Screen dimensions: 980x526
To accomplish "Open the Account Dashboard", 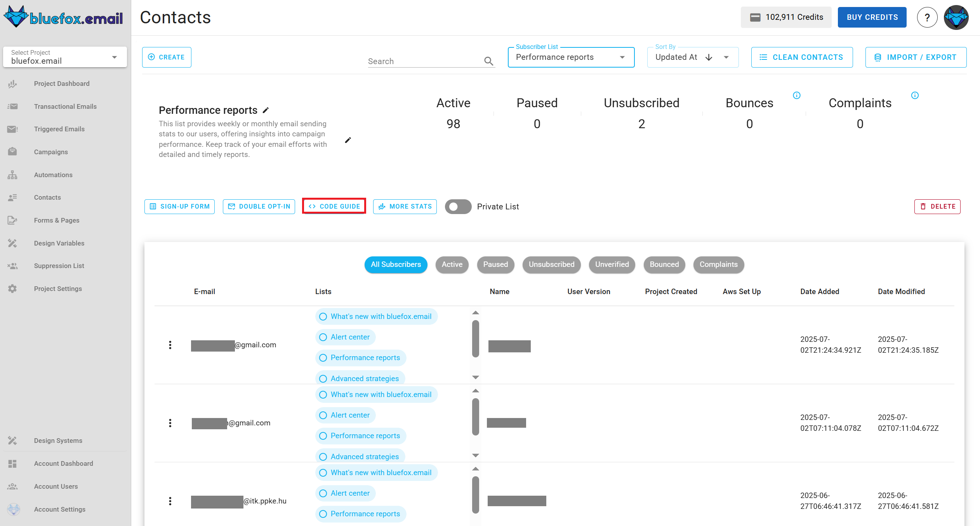I will coord(64,463).
